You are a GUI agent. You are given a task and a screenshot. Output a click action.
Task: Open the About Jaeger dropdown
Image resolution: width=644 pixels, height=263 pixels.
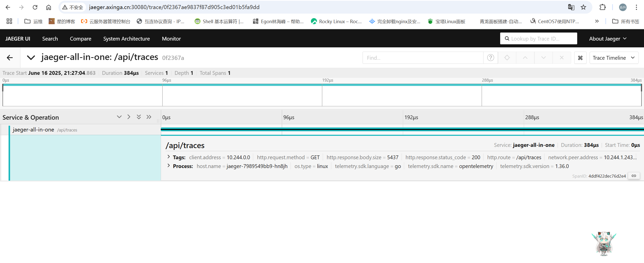608,39
